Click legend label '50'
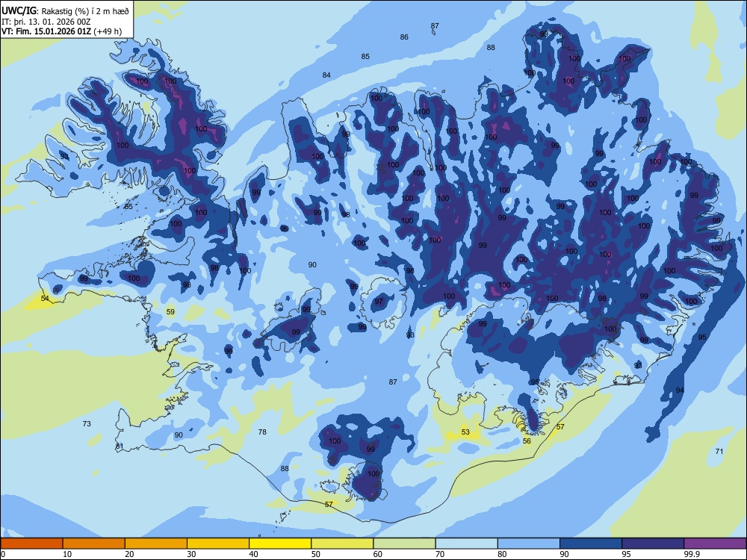747x560 pixels. 316,554
